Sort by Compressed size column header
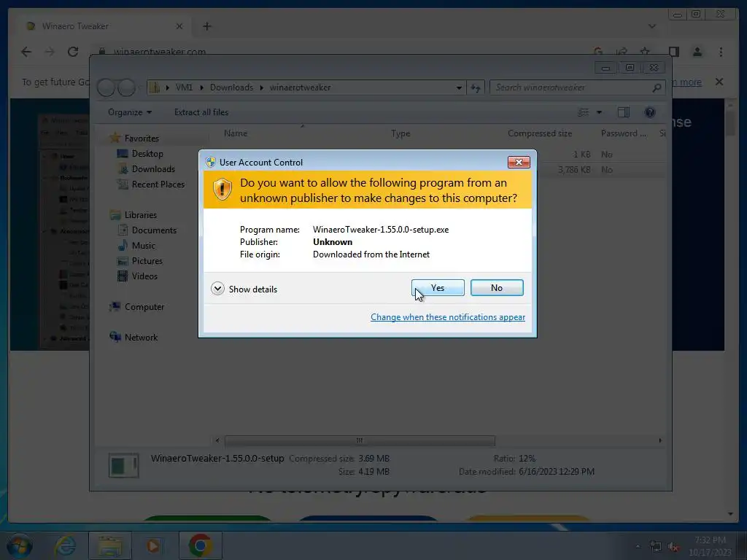The height and width of the screenshot is (560, 747). 540,134
